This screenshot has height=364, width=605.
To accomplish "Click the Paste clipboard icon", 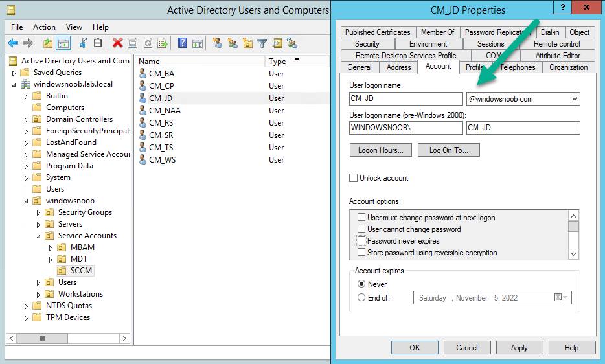I will (x=98, y=43).
